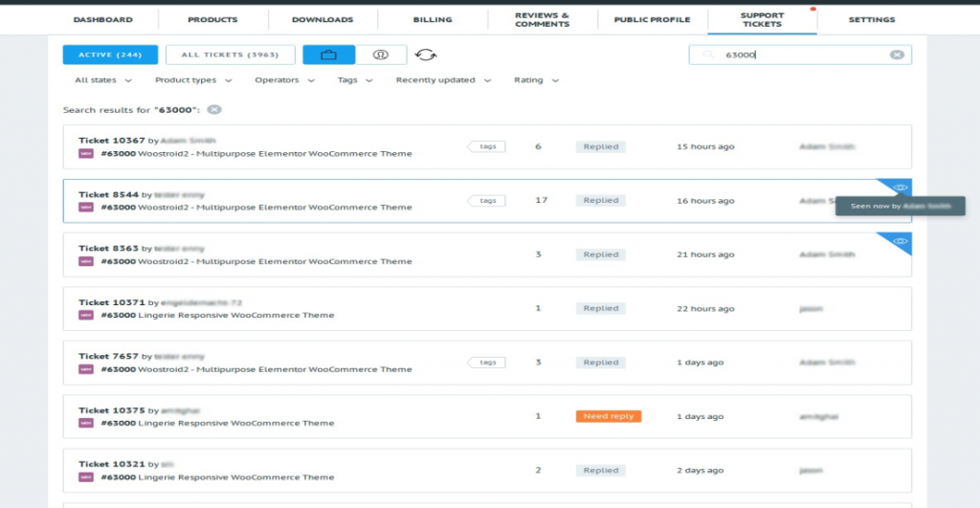980x508 pixels.
Task: Remove the "63000" search results filter
Action: click(x=214, y=110)
